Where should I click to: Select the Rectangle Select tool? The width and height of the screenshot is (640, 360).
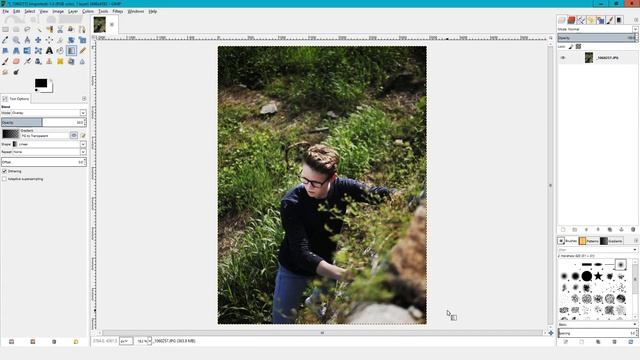pos(5,29)
